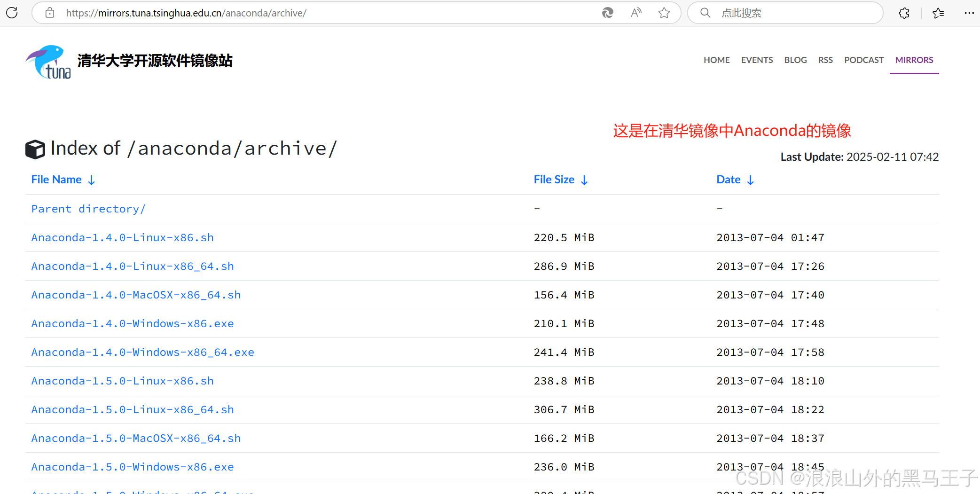The width and height of the screenshot is (980, 494).
Task: Select the date 2013-07-04 17:48
Action: tap(770, 323)
